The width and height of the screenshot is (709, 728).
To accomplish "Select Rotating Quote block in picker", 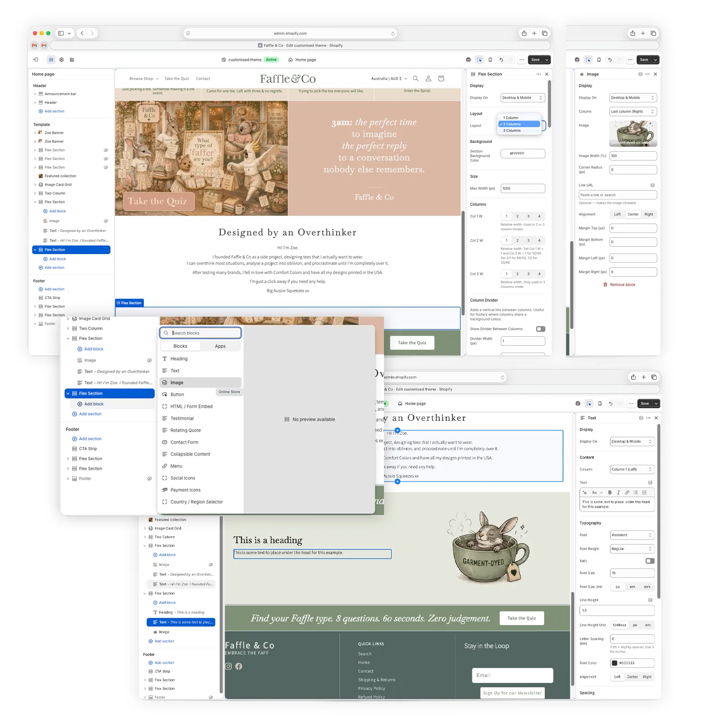I will (x=200, y=430).
